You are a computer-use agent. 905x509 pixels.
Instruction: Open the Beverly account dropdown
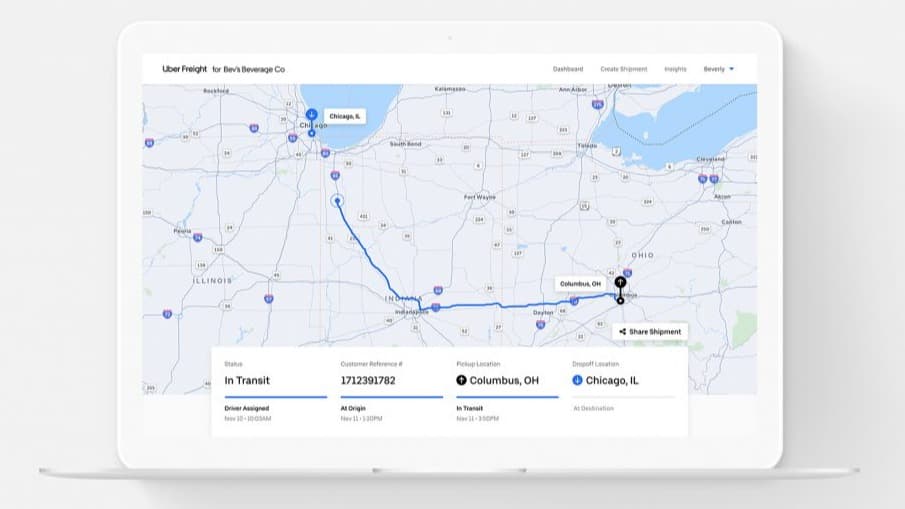tap(719, 69)
